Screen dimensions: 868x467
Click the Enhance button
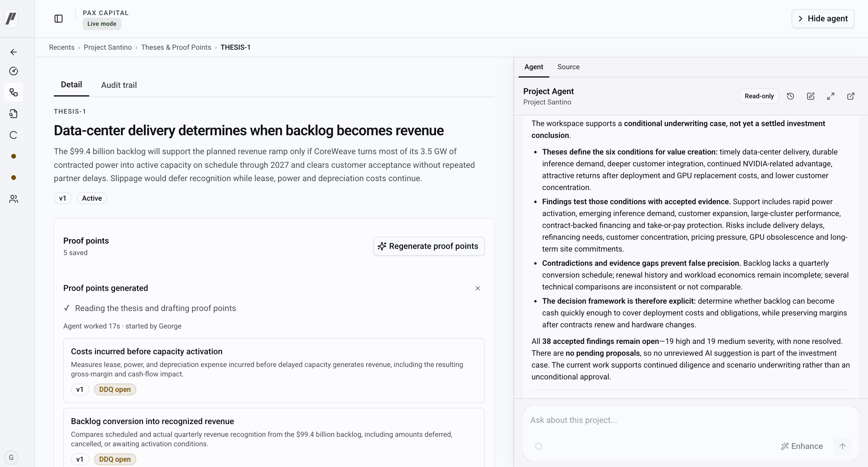(802, 446)
